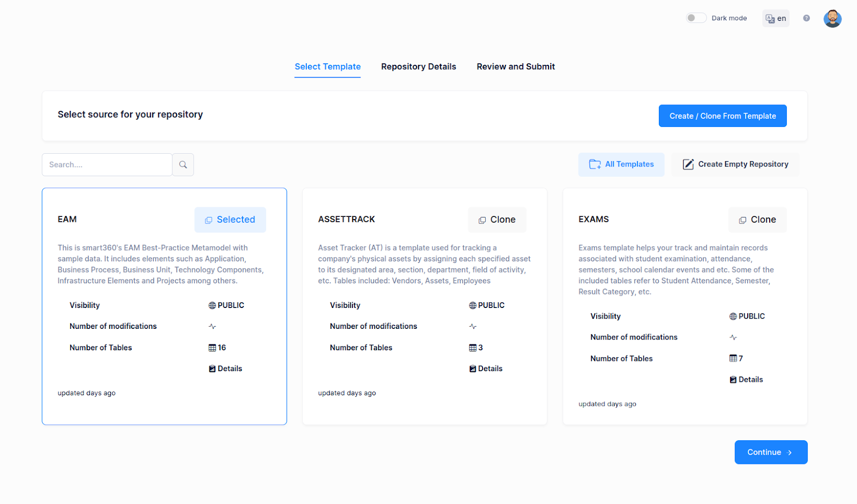Viewport: 857px width, 504px height.
Task: Click the copy icon in EAM Selected button
Action: pos(208,220)
